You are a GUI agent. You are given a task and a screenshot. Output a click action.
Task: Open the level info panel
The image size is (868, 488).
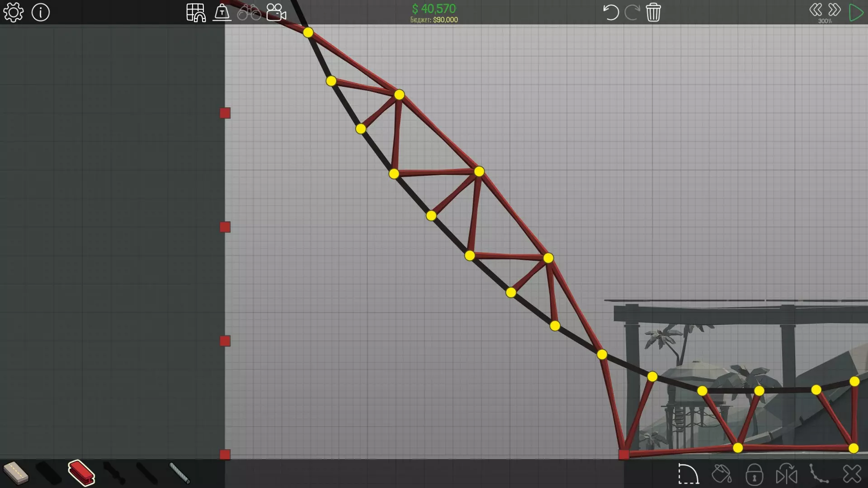click(x=41, y=13)
